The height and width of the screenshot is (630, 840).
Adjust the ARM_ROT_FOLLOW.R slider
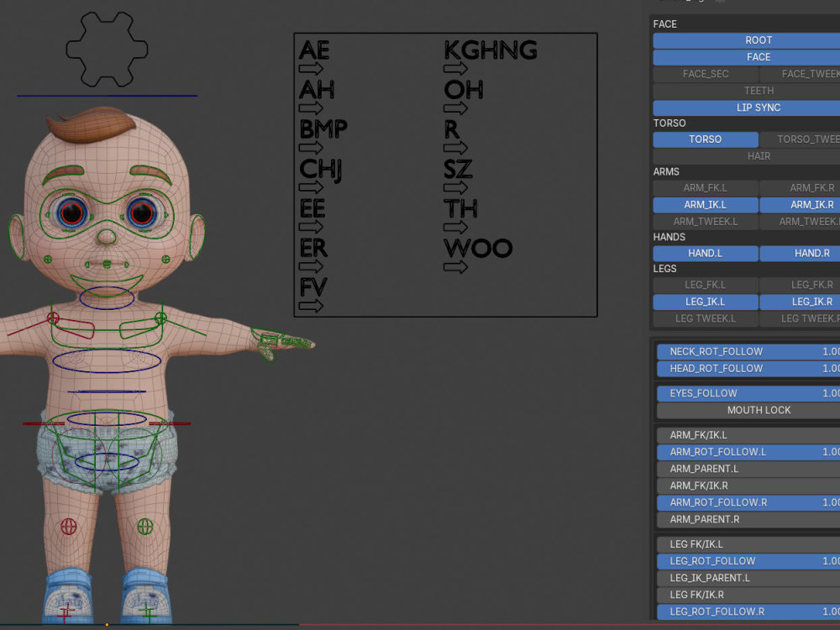pyautogui.click(x=748, y=503)
